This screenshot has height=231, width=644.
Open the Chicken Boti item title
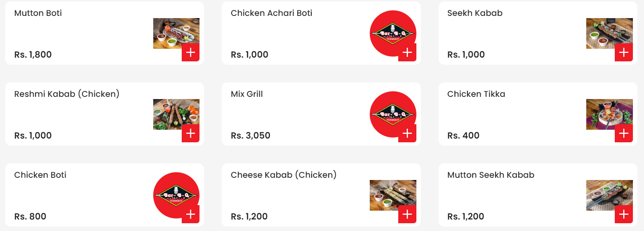click(40, 175)
